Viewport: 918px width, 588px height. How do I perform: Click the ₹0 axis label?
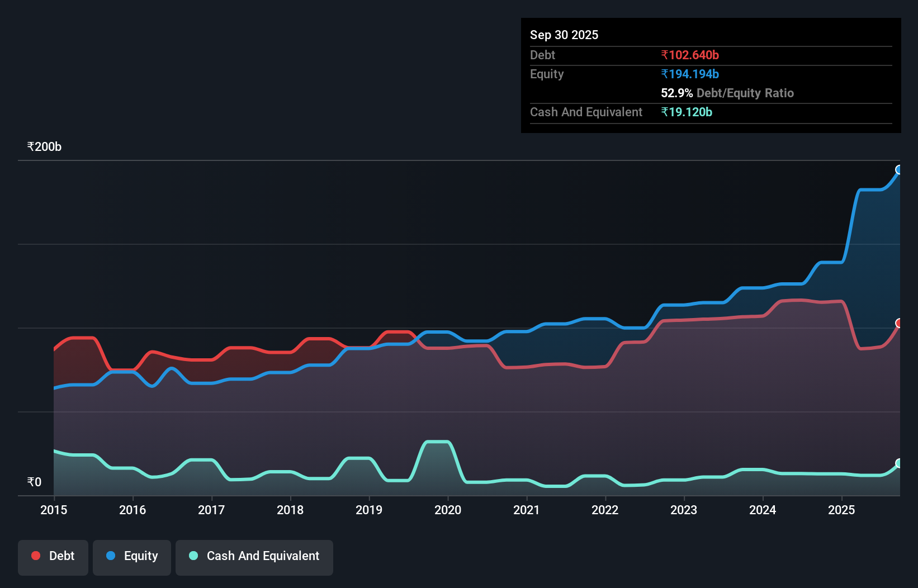click(x=34, y=481)
